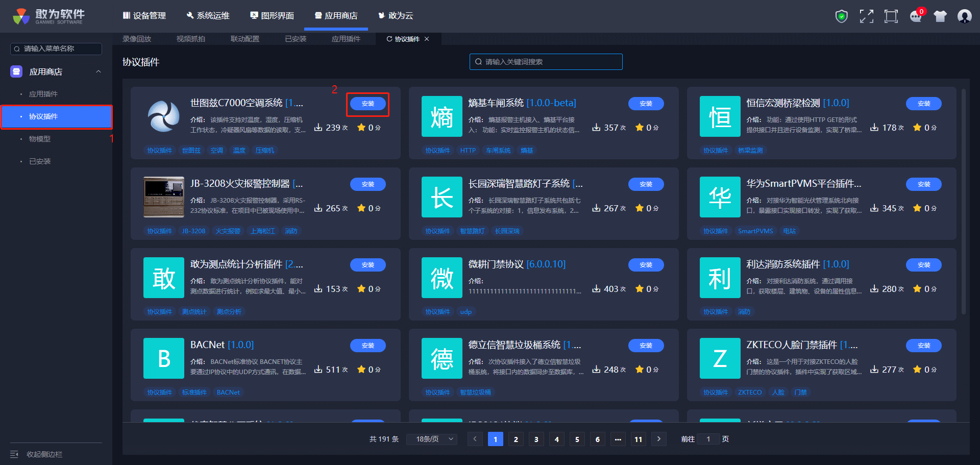Click the B icon of BACNet plugin
The width and height of the screenshot is (980, 465).
coord(164,358)
